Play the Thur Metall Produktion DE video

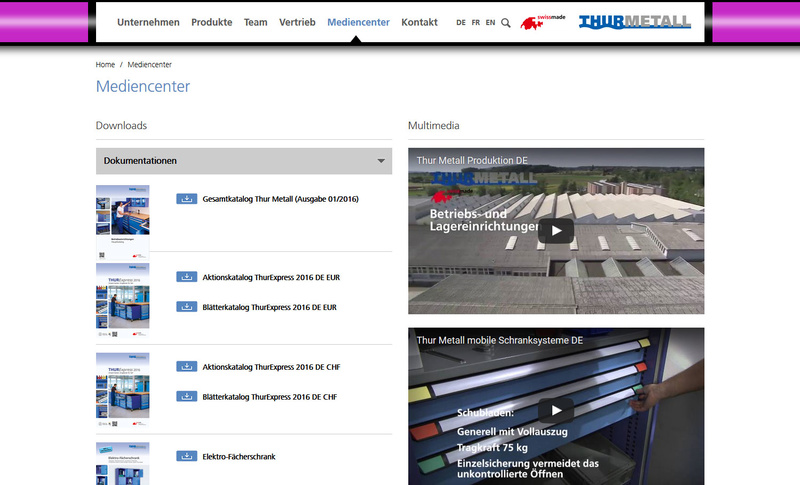tap(556, 231)
